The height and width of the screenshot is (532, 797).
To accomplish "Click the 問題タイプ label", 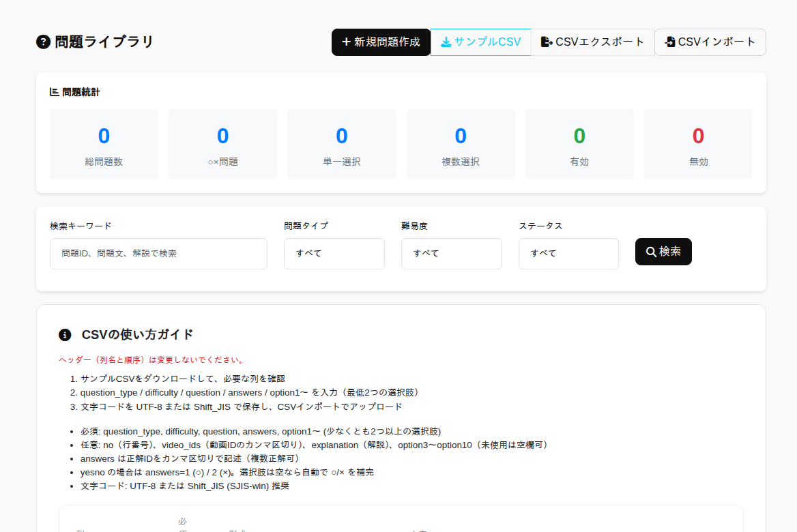I will [x=306, y=226].
